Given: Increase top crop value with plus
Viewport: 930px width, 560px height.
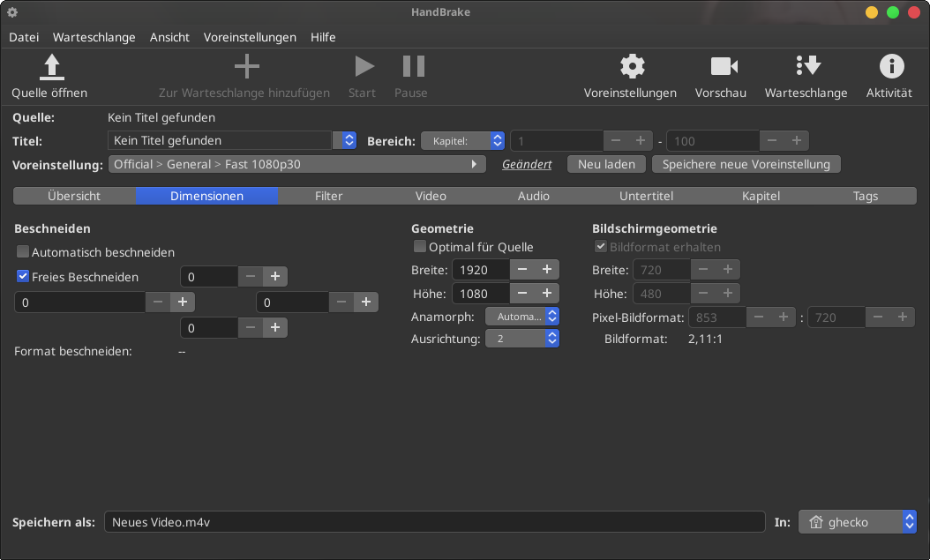Looking at the screenshot, I should [275, 277].
